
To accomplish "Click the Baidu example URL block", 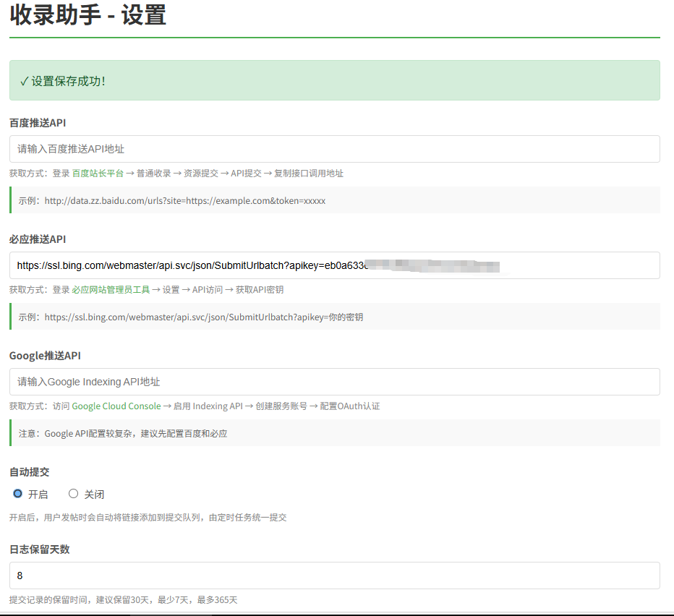I will point(334,200).
